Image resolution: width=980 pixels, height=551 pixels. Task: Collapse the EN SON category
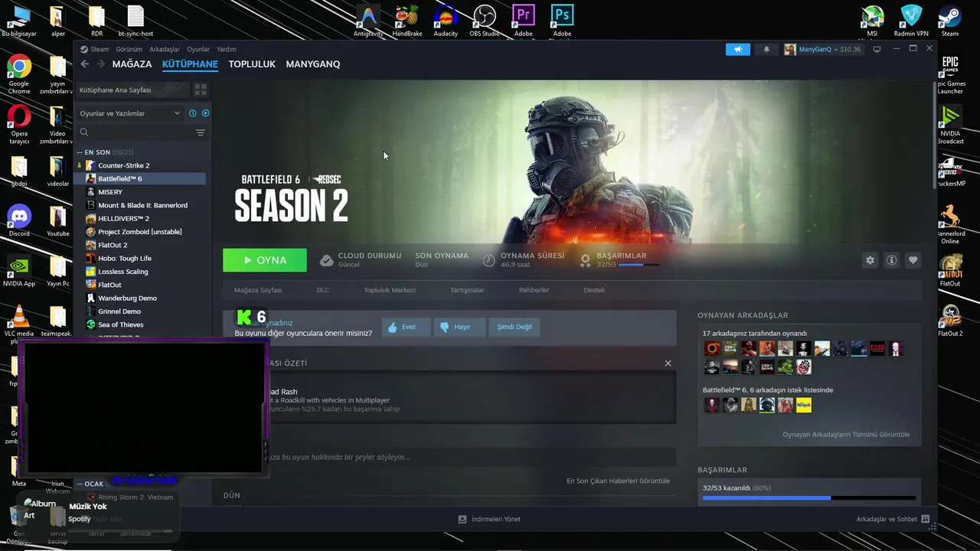pyautogui.click(x=79, y=152)
